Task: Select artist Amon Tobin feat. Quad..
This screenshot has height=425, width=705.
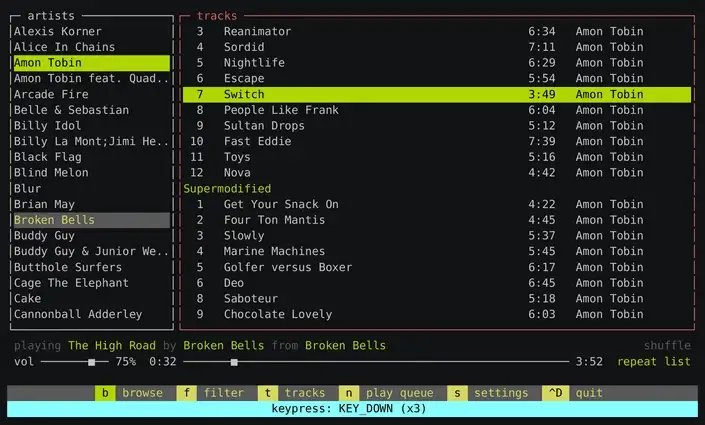Action: [x=91, y=79]
